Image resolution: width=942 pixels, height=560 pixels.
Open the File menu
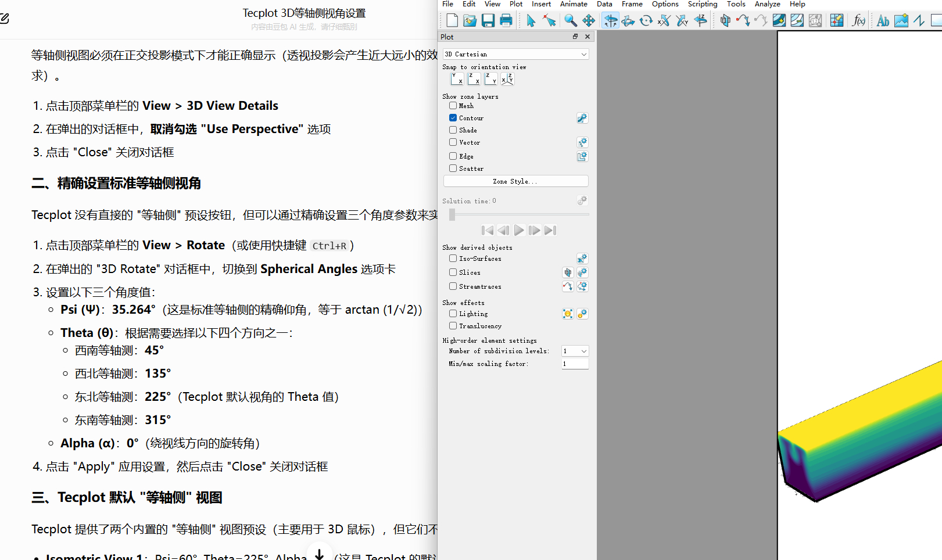coord(447,4)
